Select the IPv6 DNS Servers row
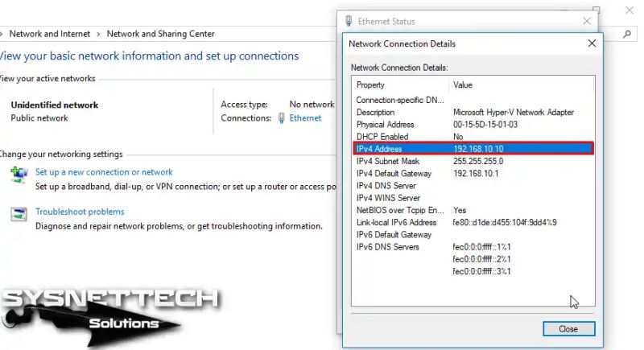Image resolution: width=644 pixels, height=350 pixels. tap(473, 247)
